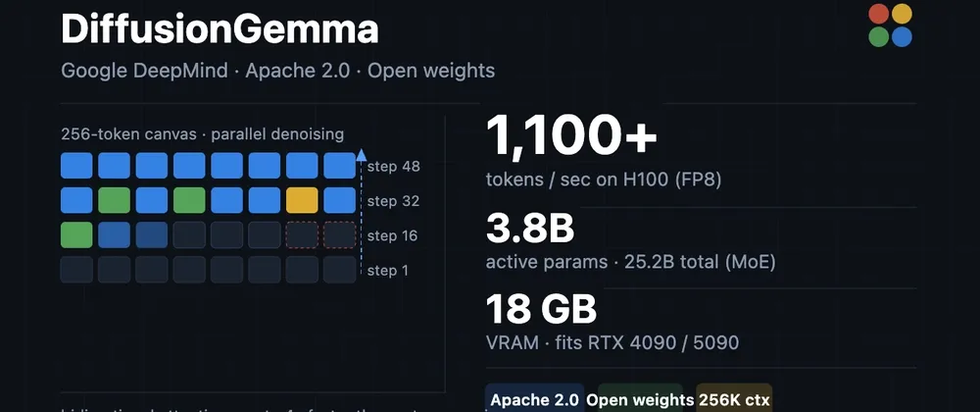Image resolution: width=980 pixels, height=412 pixels.
Task: Click the 18 GB VRAM figure
Action: (x=541, y=310)
